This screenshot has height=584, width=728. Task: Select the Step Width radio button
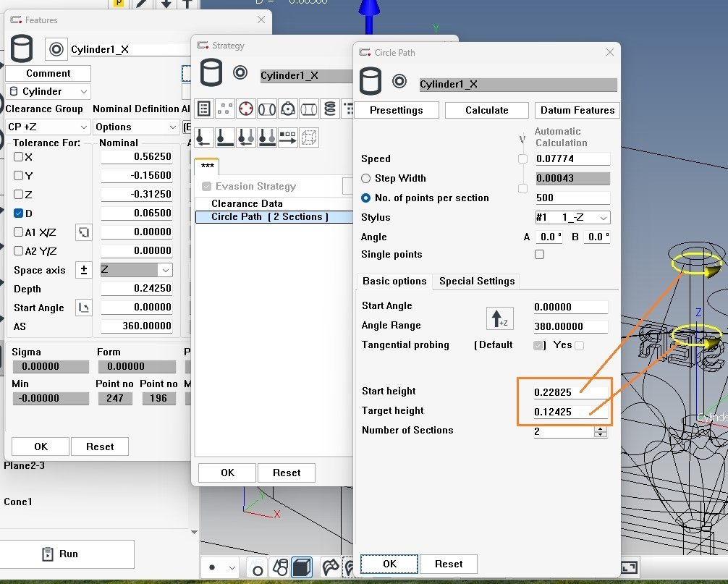tap(366, 178)
